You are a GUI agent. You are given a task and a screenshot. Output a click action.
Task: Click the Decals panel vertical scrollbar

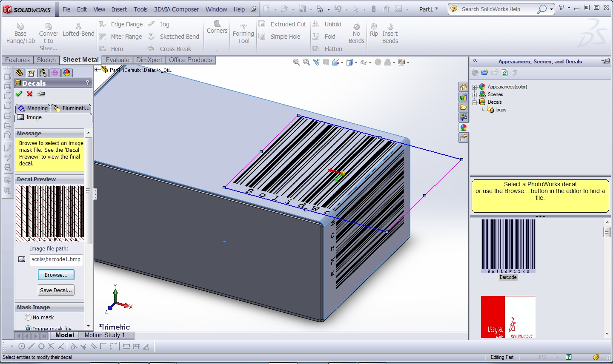pyautogui.click(x=89, y=230)
